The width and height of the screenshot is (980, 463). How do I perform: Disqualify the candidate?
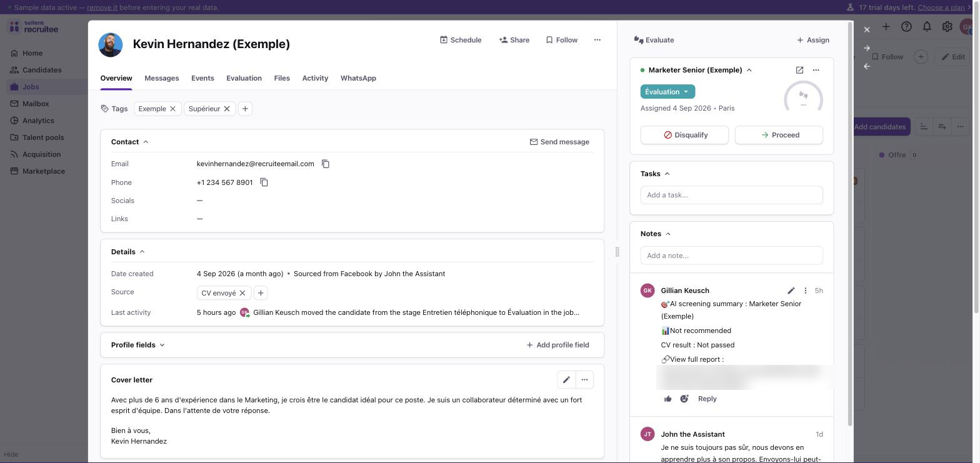coord(684,135)
